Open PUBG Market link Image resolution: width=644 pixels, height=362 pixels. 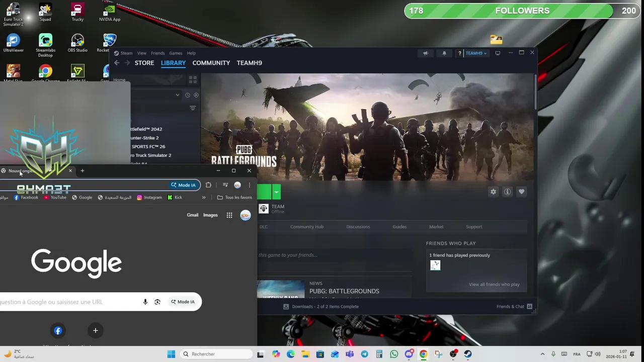[x=436, y=227]
